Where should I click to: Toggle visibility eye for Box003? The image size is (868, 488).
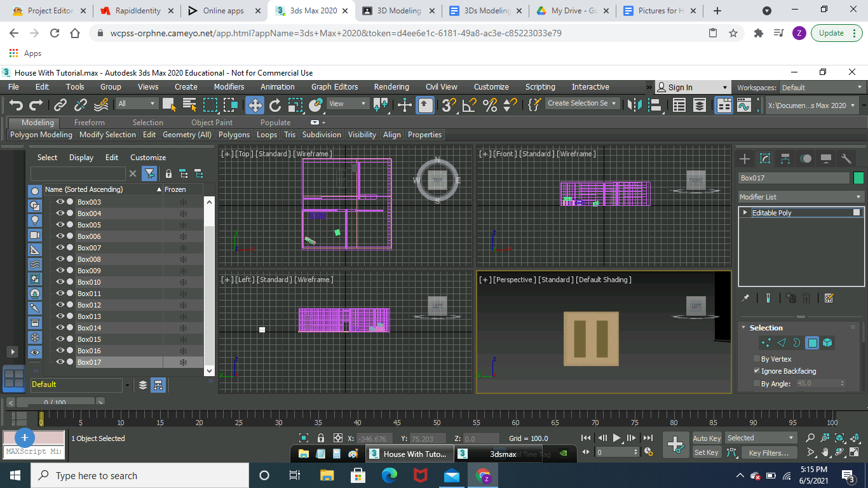(60, 202)
